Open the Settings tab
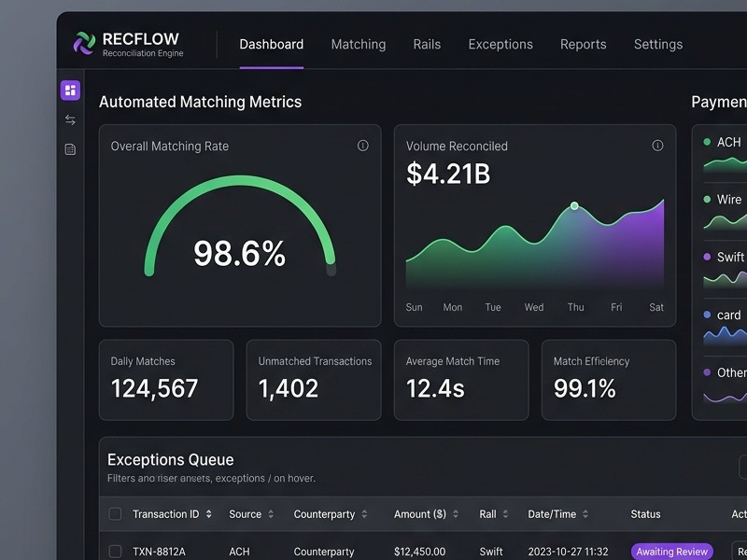Viewport: 747px width, 560px height. (x=658, y=44)
